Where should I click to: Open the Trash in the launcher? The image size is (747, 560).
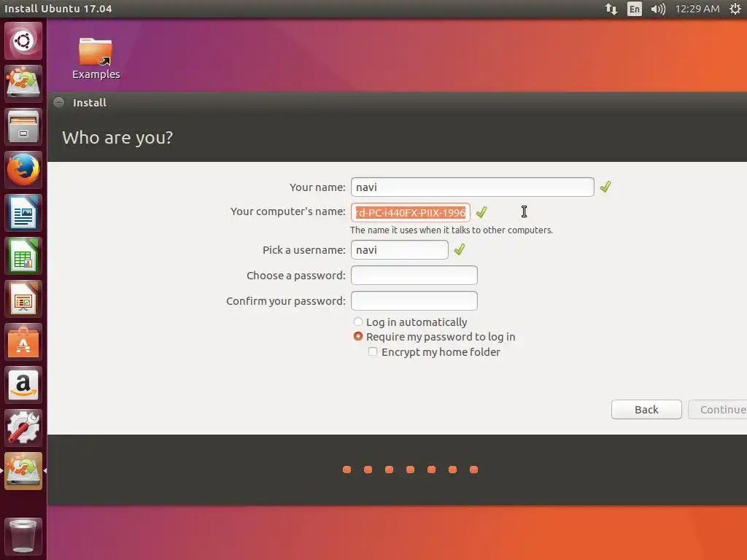click(x=23, y=536)
